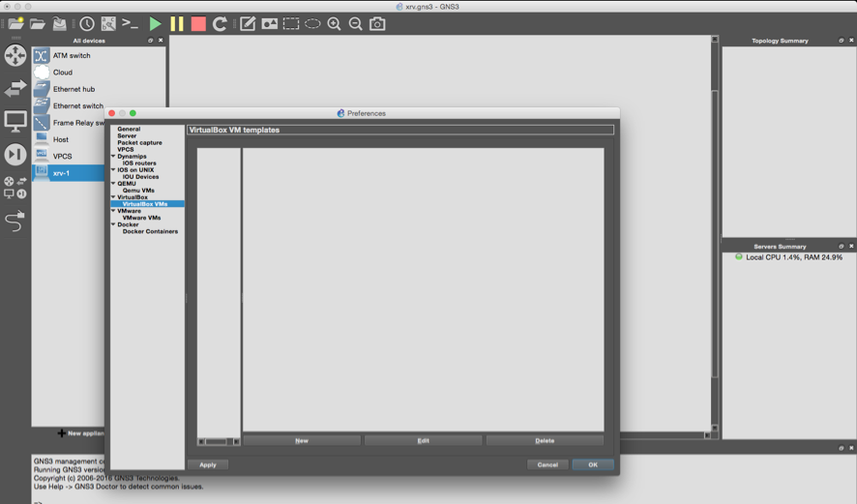The width and height of the screenshot is (857, 504).
Task: Reload all devices icon
Action: click(220, 23)
